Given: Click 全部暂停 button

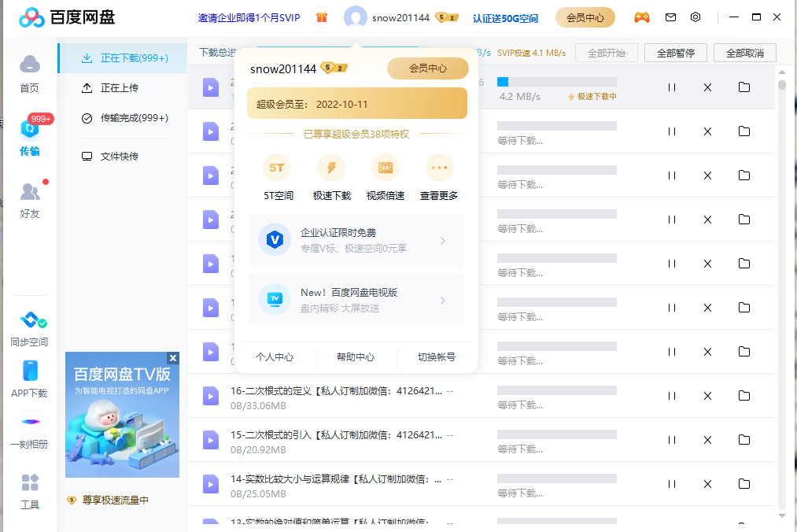Looking at the screenshot, I should 676,53.
